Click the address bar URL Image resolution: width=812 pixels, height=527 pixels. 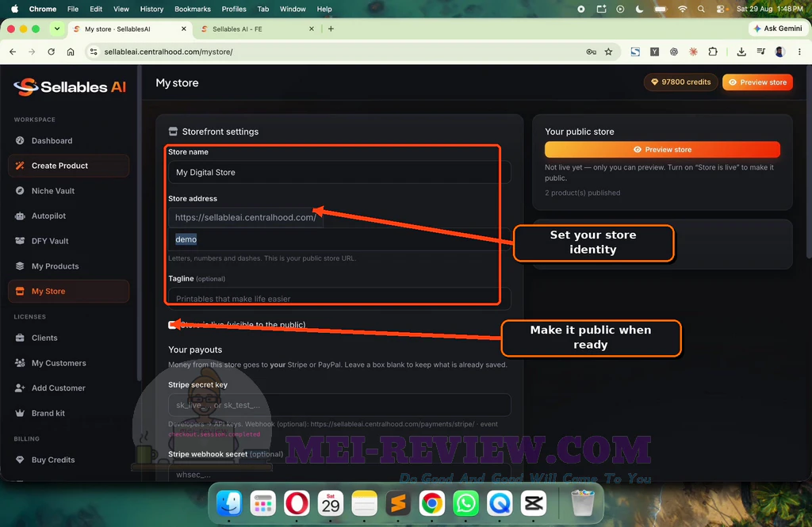coord(168,52)
